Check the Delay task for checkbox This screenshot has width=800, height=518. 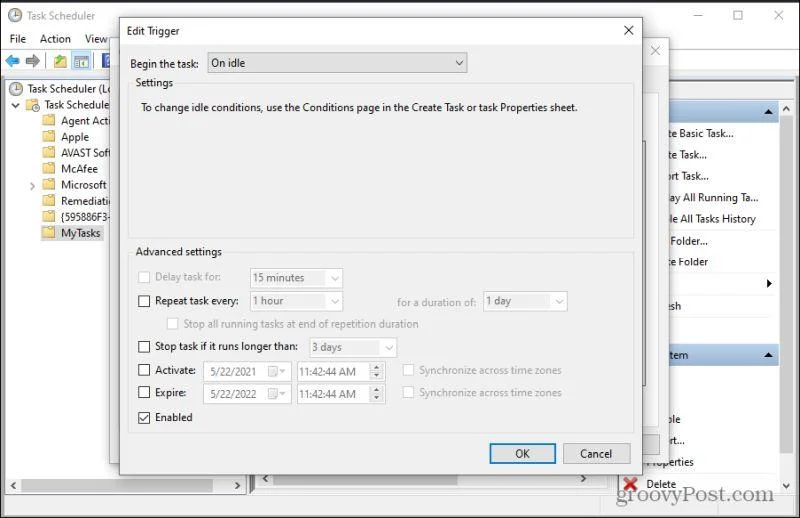(x=144, y=277)
